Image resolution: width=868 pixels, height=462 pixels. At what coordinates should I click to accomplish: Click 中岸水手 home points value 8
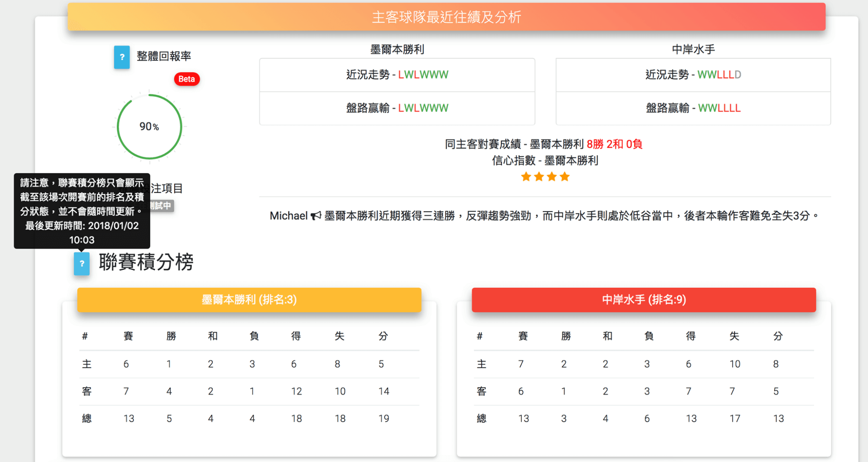pos(776,364)
